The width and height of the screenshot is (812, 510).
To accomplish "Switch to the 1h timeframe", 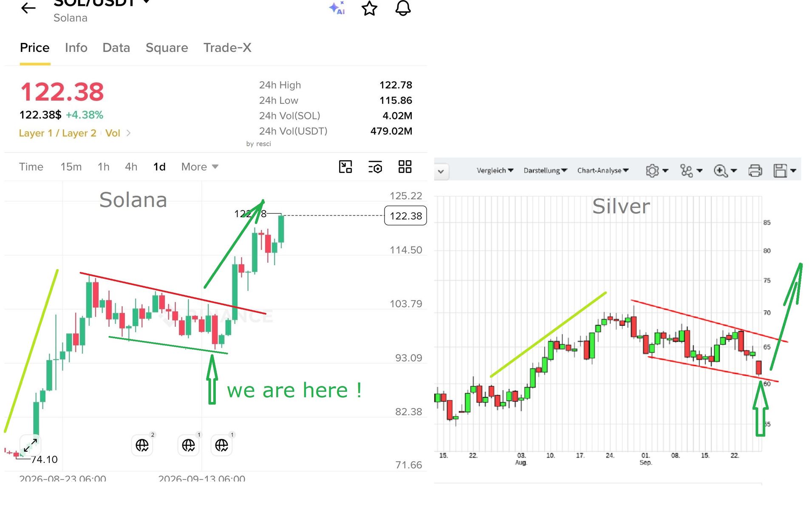I will [103, 167].
